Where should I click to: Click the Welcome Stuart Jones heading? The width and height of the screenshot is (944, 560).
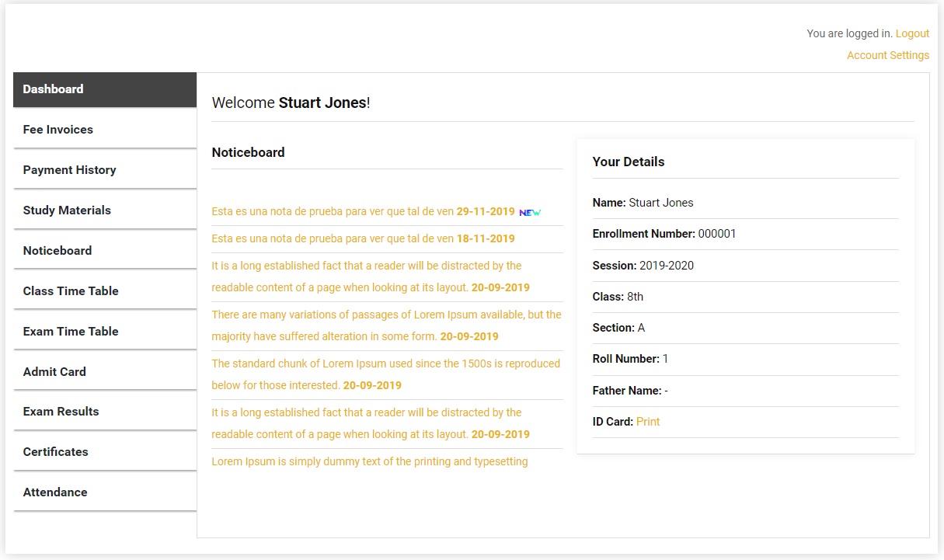click(x=291, y=103)
